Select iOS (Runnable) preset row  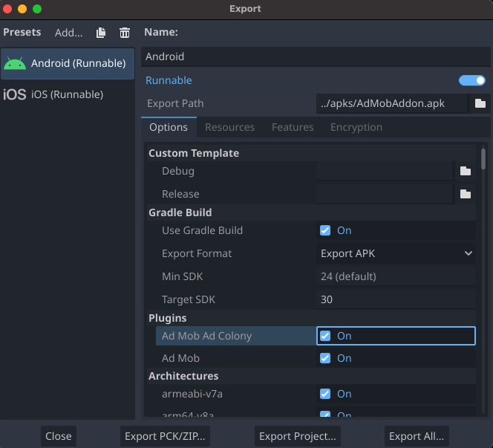coord(68,94)
